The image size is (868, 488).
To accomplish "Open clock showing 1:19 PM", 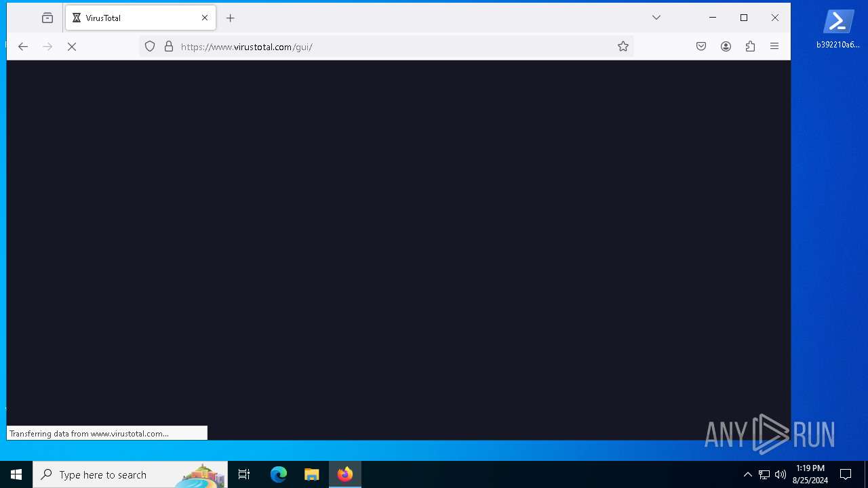I will pyautogui.click(x=810, y=474).
